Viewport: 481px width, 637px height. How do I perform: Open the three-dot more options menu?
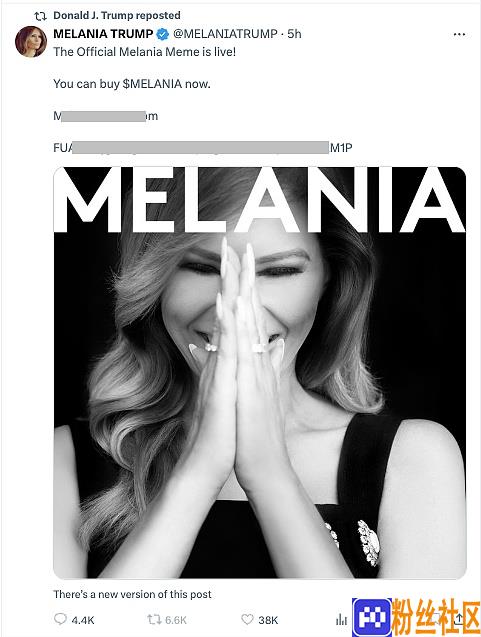point(459,34)
